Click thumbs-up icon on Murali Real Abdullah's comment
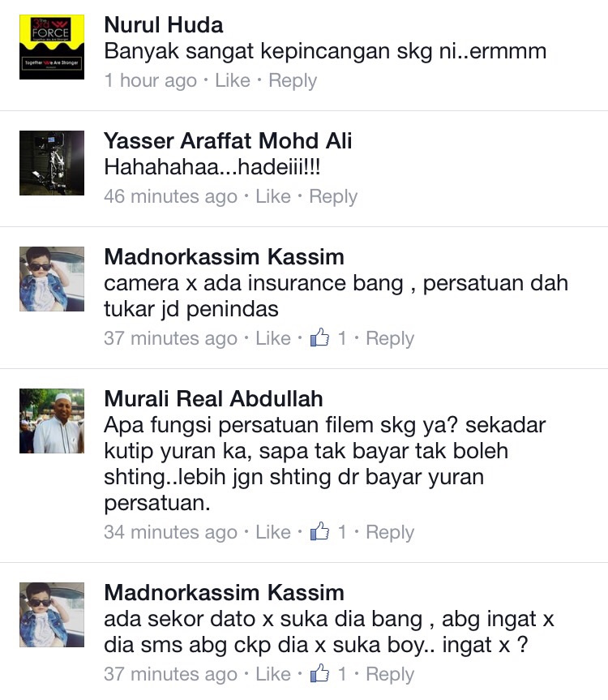This screenshot has width=608, height=700. 320,531
